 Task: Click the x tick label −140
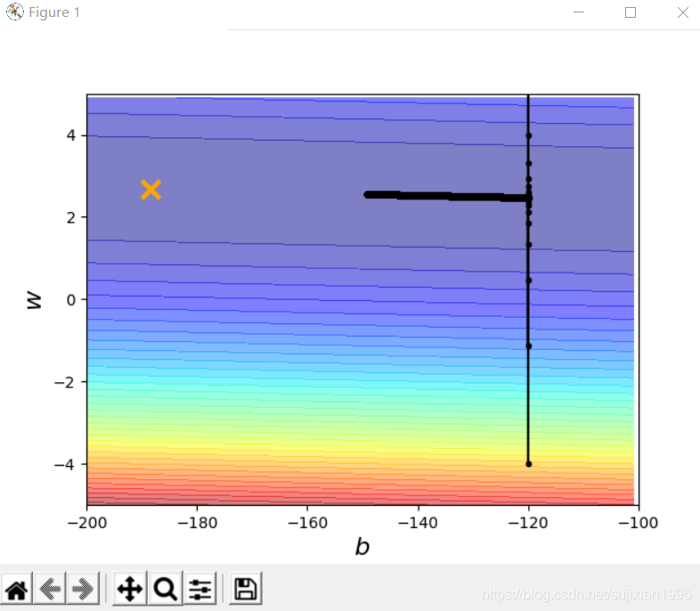point(418,523)
